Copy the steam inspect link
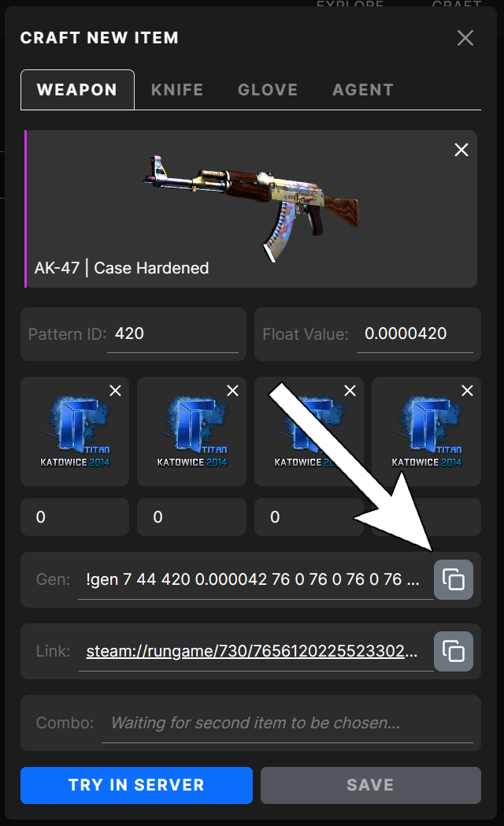Image resolution: width=504 pixels, height=826 pixels. coord(453,651)
